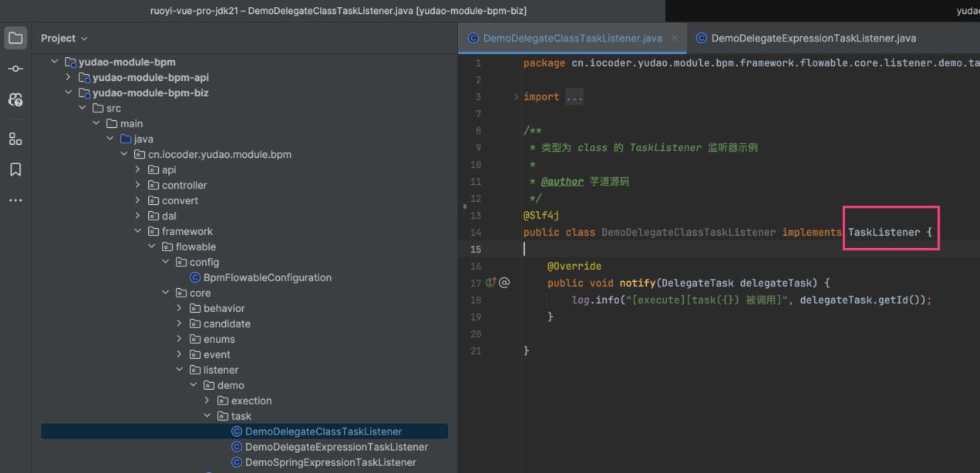Select the exection folder in the tree

251,401
